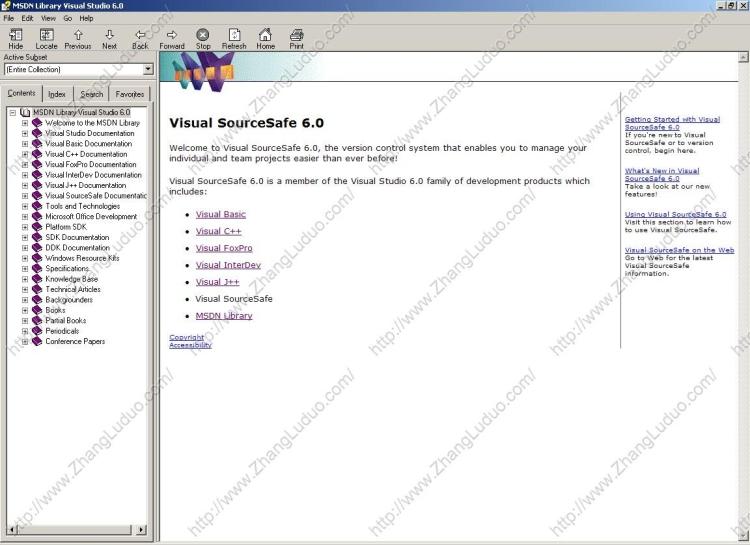Click book icon for Platform SDK

(37, 227)
